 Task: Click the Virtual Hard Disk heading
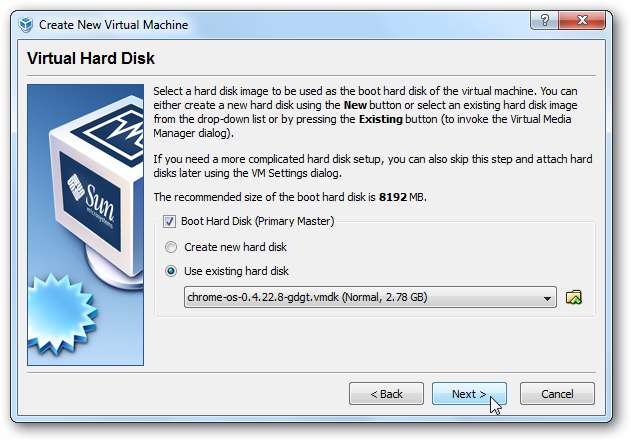91,58
